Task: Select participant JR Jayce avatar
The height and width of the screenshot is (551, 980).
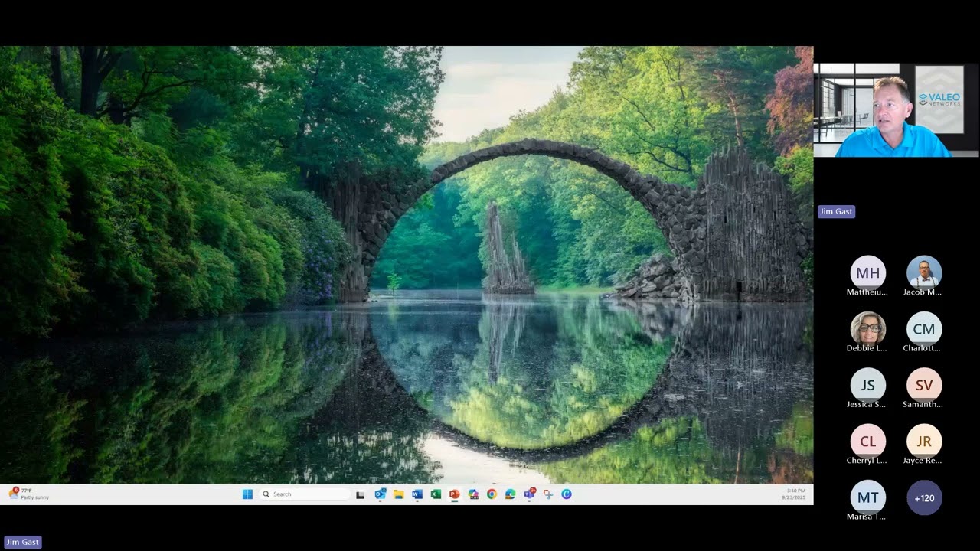Action: (x=924, y=442)
